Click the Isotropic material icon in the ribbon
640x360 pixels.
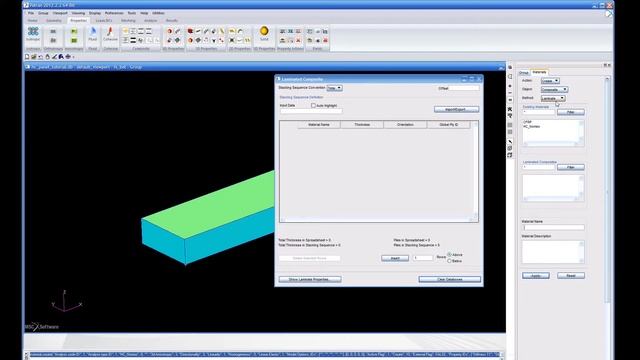click(33, 32)
